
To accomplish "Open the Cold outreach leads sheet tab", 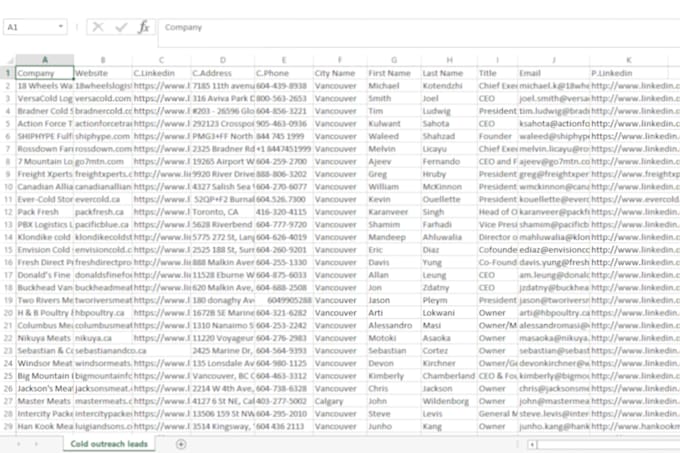I will coord(109,444).
